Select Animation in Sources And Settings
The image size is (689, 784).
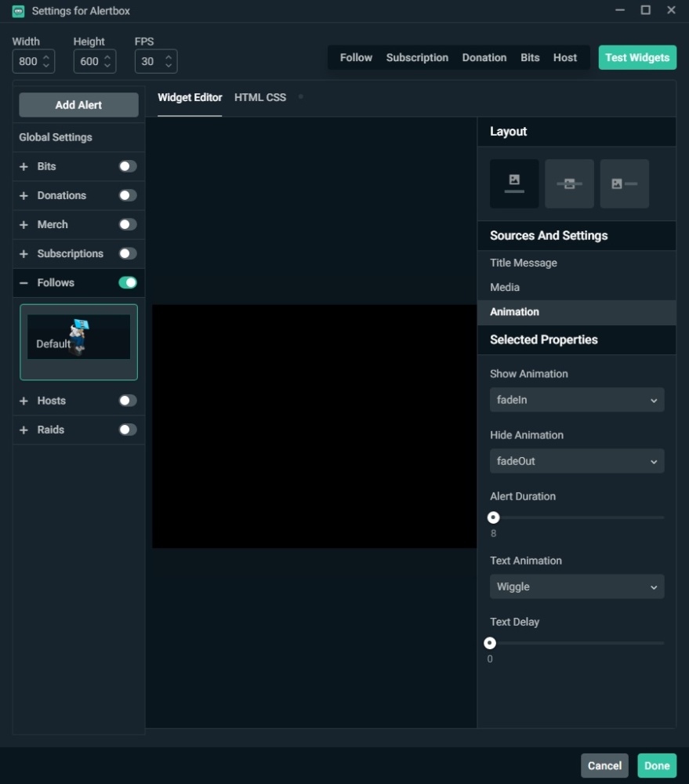576,312
